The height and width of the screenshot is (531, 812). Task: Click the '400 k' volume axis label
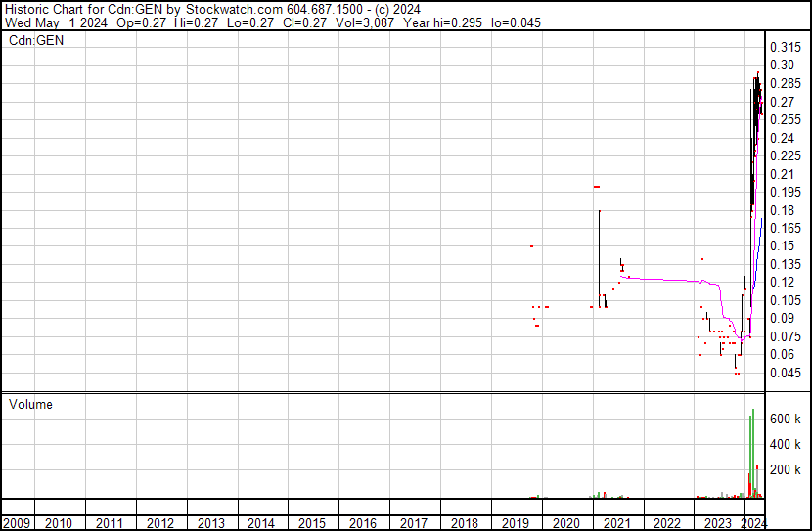tap(786, 444)
